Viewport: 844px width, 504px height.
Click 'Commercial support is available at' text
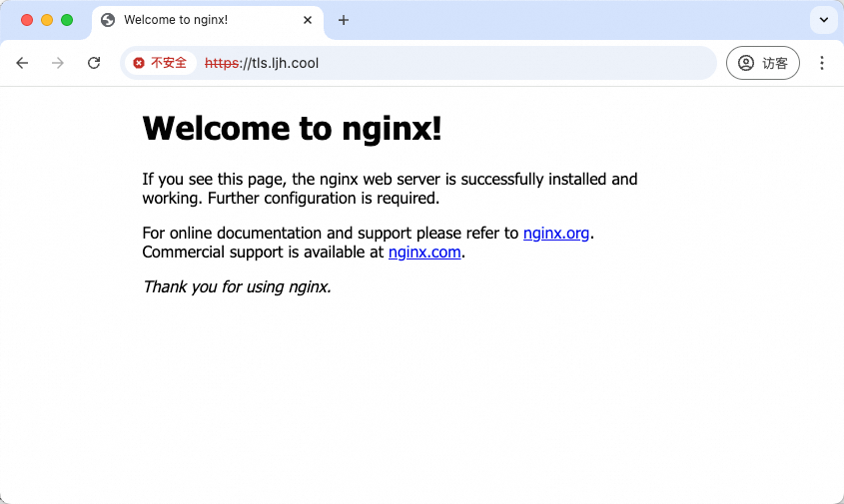(263, 252)
